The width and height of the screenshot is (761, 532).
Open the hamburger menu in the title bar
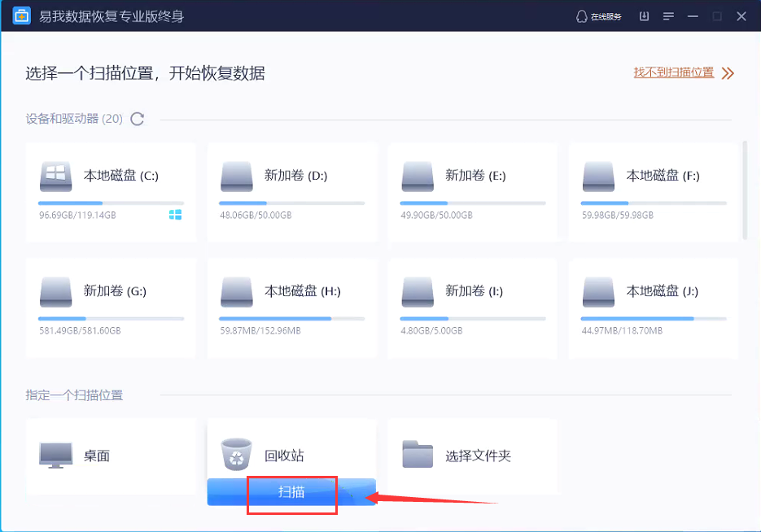tap(668, 16)
